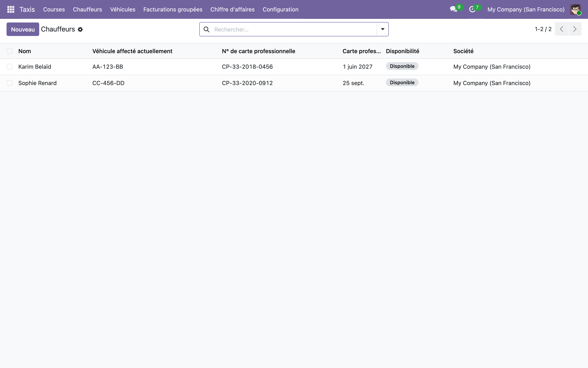Click the 1-2 / 2 pager counter

click(x=543, y=29)
